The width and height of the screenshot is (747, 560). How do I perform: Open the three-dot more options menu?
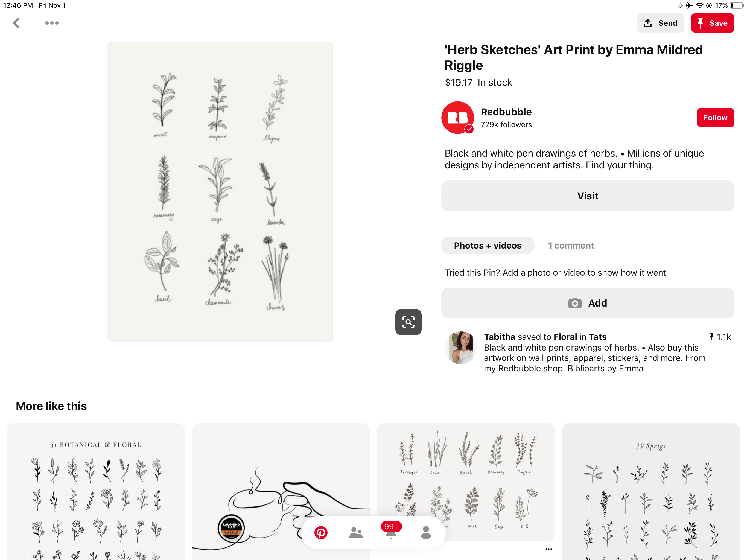pos(52,23)
